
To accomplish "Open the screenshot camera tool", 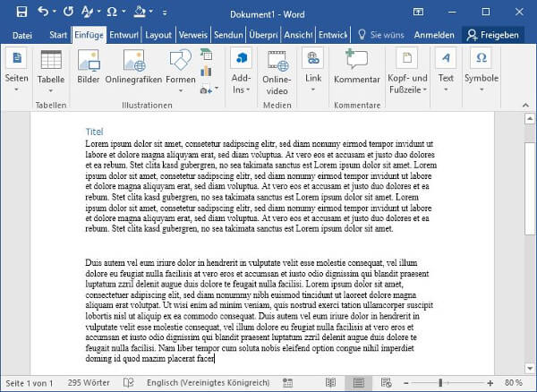I will pos(209,89).
